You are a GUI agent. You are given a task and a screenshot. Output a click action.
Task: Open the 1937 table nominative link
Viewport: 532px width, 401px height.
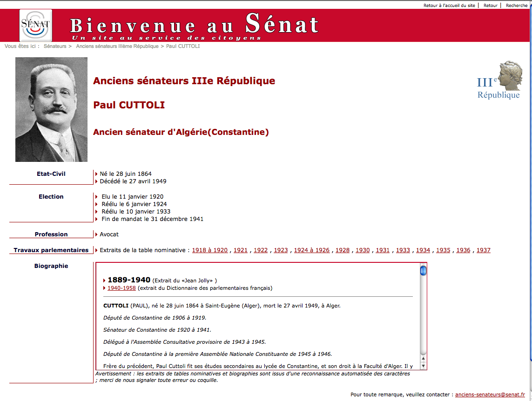[484, 250]
